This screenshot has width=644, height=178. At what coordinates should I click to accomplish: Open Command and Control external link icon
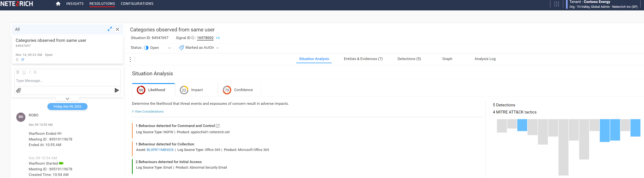(x=218, y=126)
